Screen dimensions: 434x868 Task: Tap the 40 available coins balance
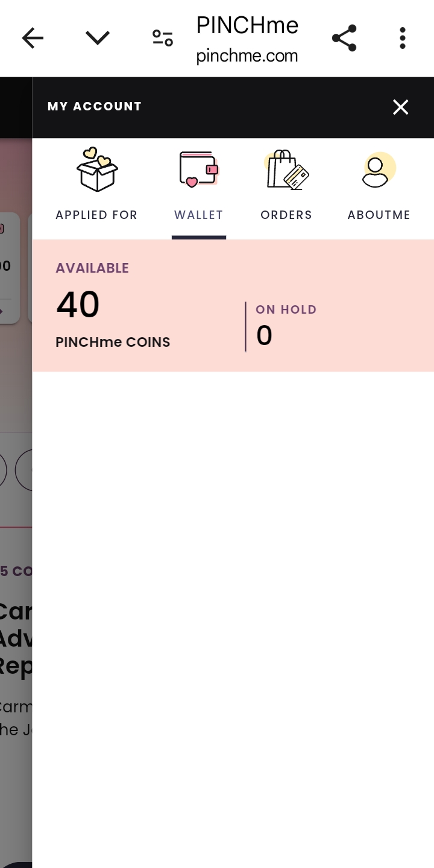pyautogui.click(x=78, y=305)
